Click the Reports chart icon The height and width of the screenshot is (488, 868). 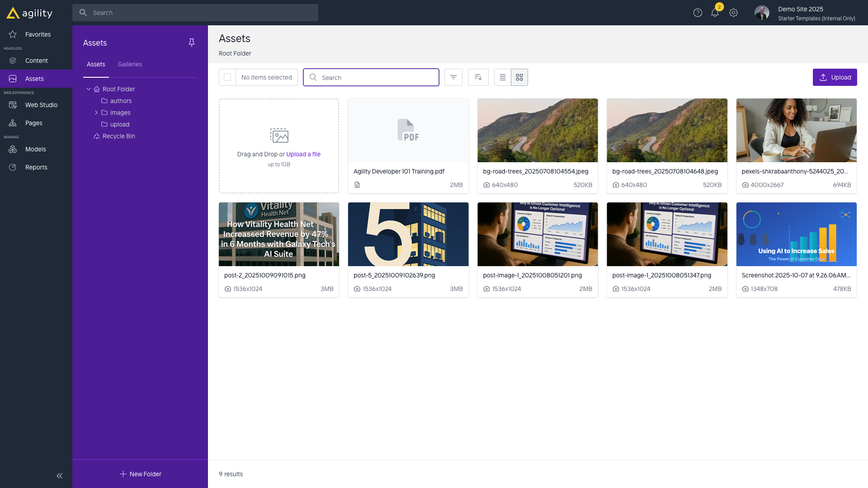tap(13, 167)
